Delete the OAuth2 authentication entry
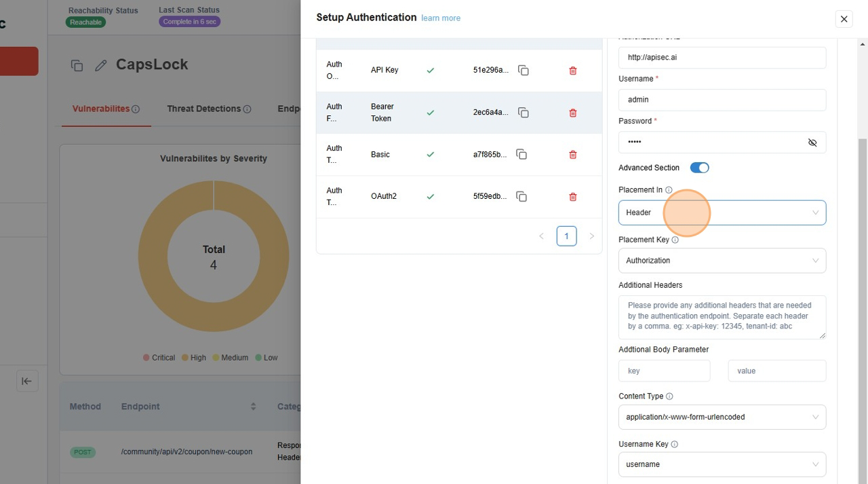Screen dimensions: 868x484 click(x=572, y=197)
